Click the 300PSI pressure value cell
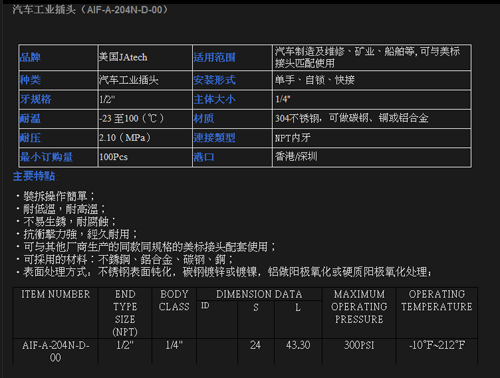The width and height of the screenshot is (500, 378). point(359,345)
